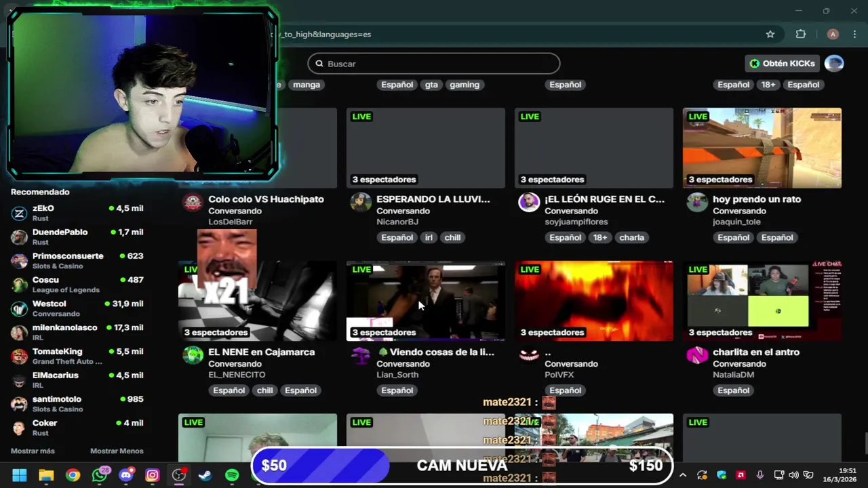This screenshot has height=488, width=868.
Task: Click the joaquin_tole channel name
Action: pyautogui.click(x=737, y=222)
